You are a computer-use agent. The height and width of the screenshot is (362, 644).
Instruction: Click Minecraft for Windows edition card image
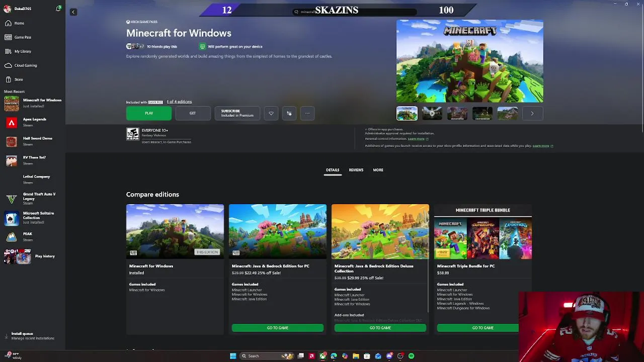point(175,232)
